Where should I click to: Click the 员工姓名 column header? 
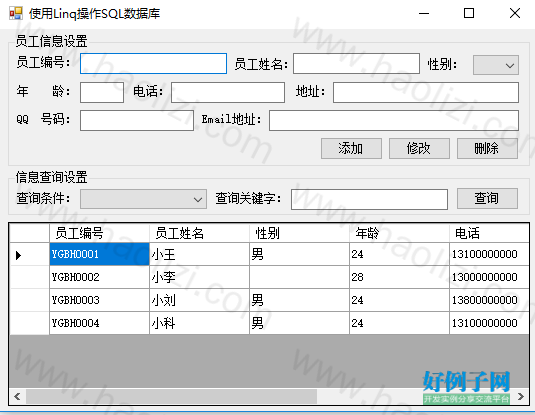pos(199,233)
